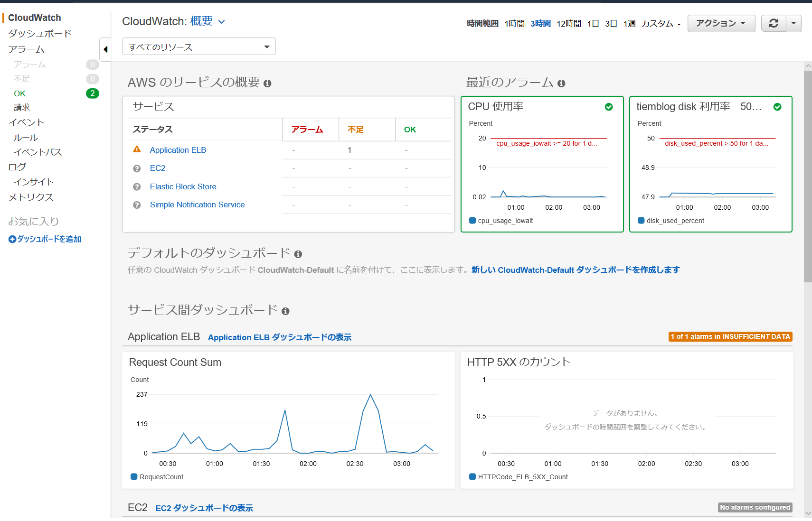Image resolution: width=812 pixels, height=521 pixels.
Task: Click the info icon beside 最近のアラーム
Action: (561, 84)
